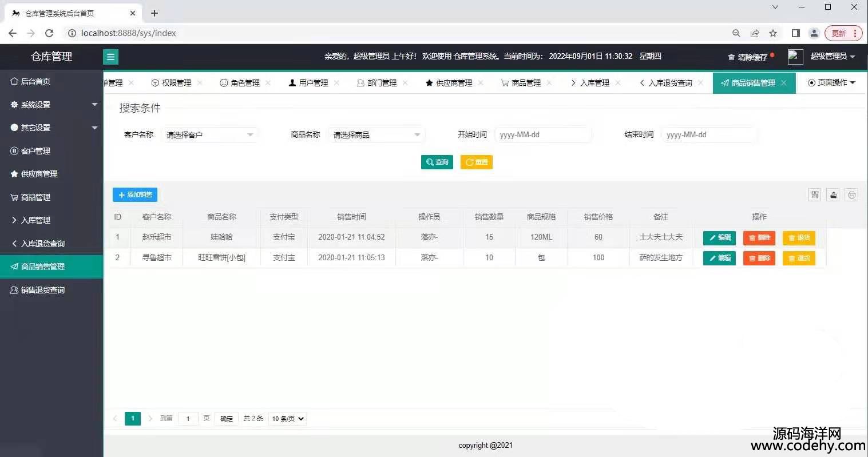Click the 查询 search button
868x457 pixels.
click(x=437, y=162)
